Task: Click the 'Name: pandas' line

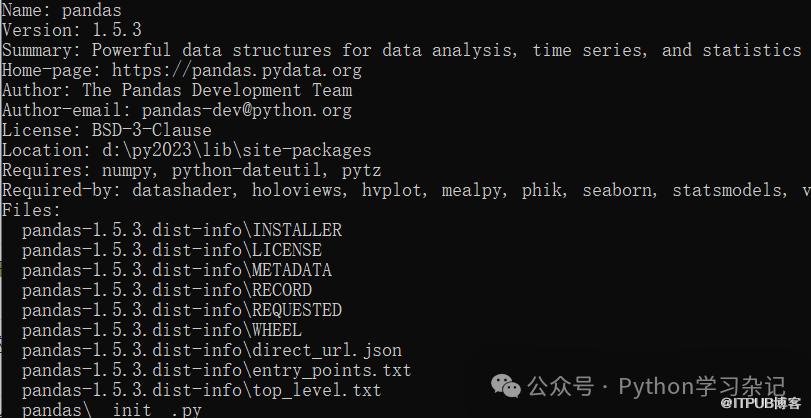Action: click(61, 10)
